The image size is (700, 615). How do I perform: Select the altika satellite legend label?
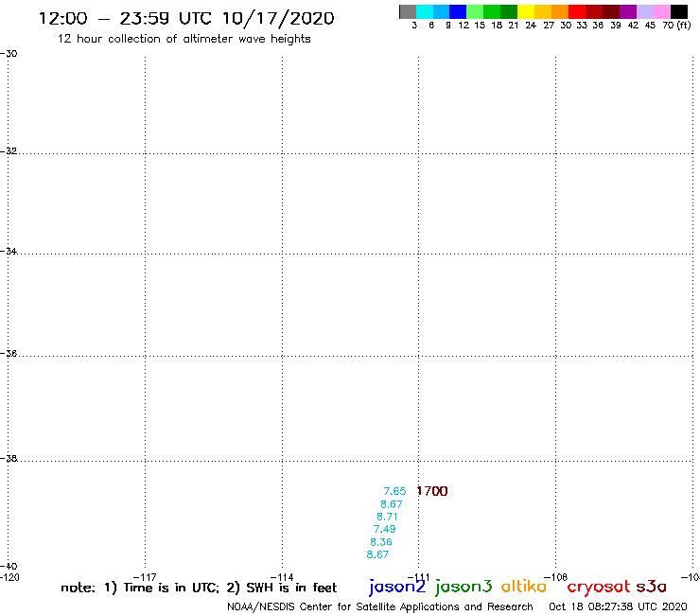524,586
